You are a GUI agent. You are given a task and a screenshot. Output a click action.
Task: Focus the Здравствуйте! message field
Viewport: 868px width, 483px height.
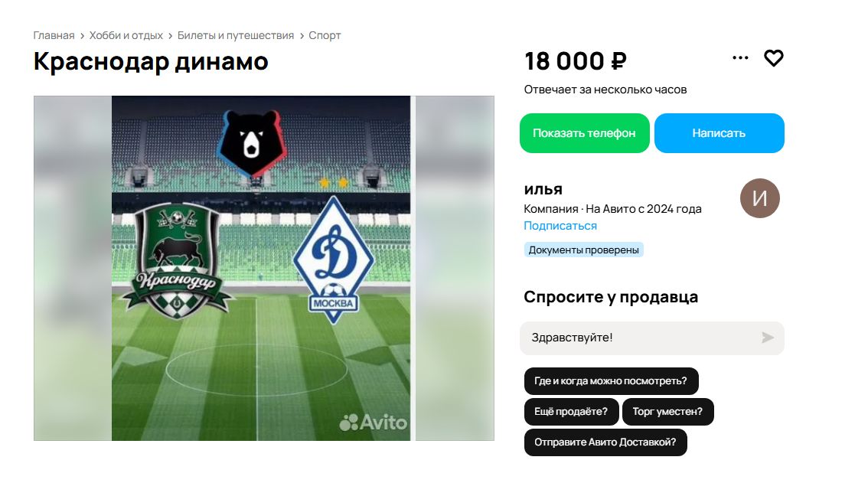click(651, 338)
